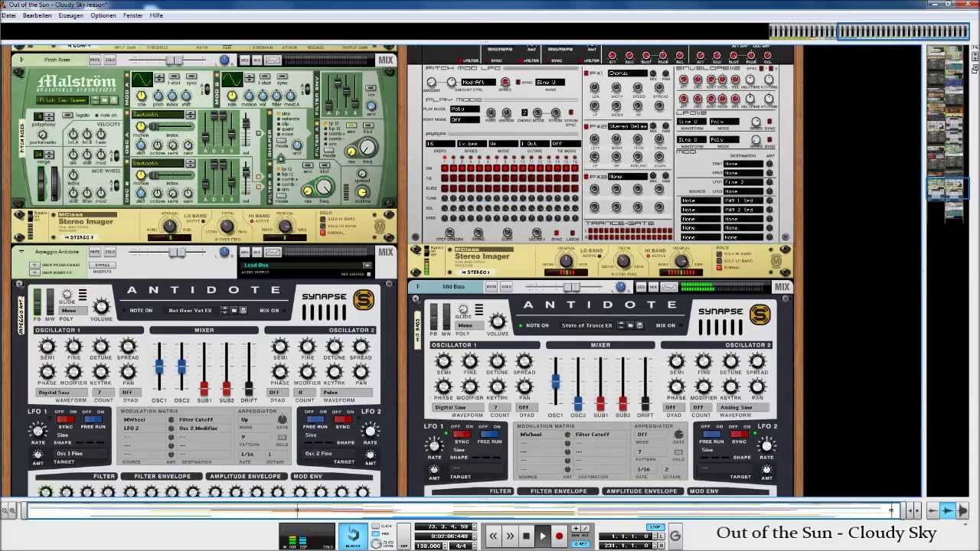Viewport: 980px width, 551px height.
Task: Mute the Arpeggio Antidote device
Action: (95, 252)
